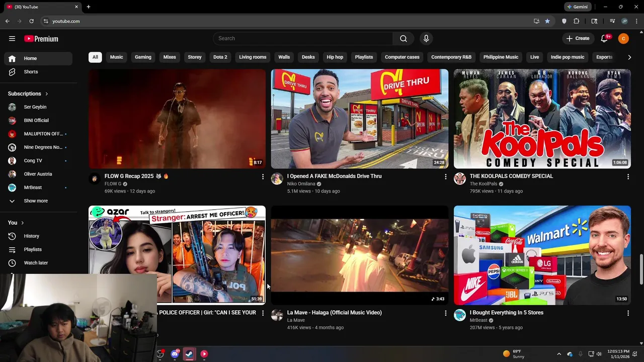644x362 pixels.
Task: Start voice search with microphone icon
Action: click(426, 39)
